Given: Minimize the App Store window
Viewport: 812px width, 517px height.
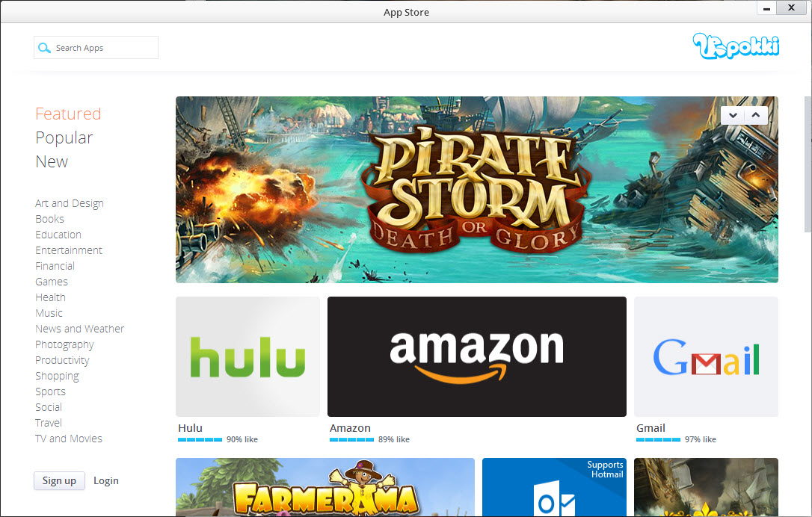Looking at the screenshot, I should [x=766, y=8].
